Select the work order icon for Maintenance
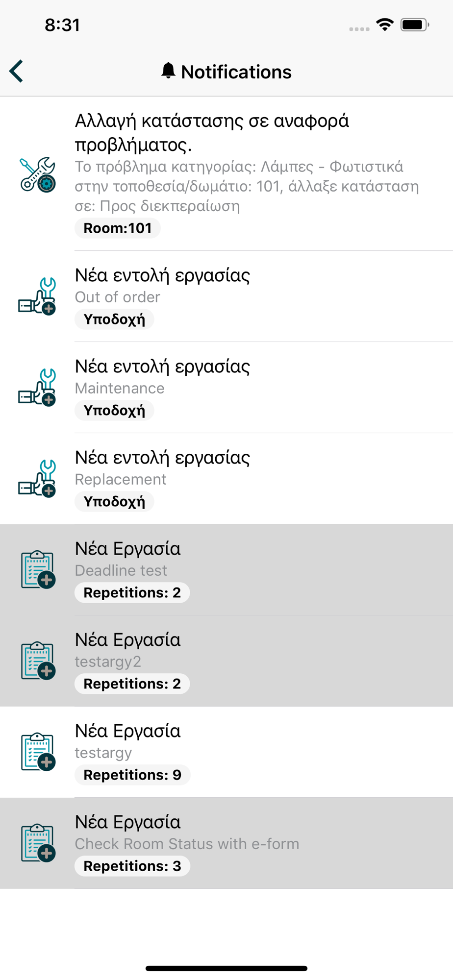This screenshot has height=980, width=453. click(38, 388)
